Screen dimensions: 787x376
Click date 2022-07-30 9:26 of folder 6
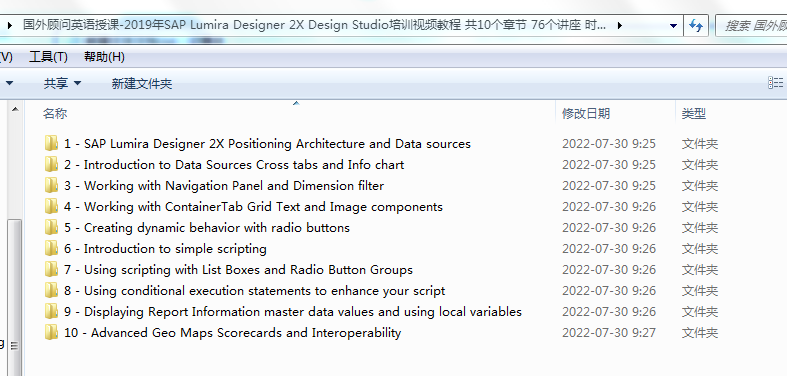pos(609,248)
